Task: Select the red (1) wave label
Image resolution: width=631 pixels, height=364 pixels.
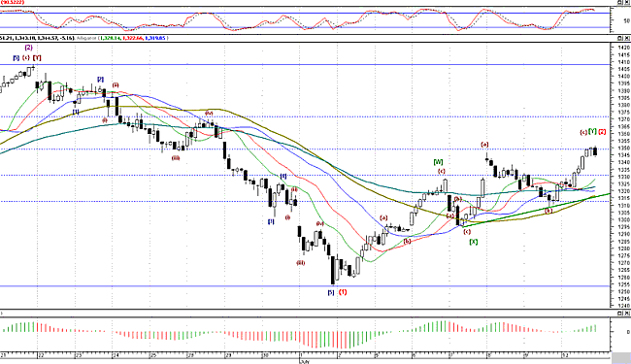Action: pyautogui.click(x=343, y=292)
